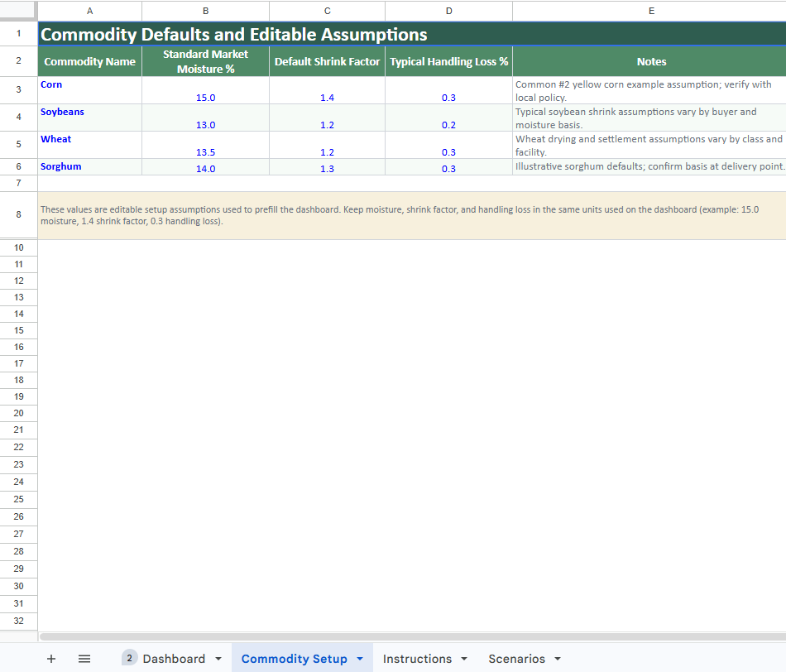Click the title cell Commodity Defaults and Editable Assumptions
Viewport: 786px width, 672px height.
(x=248, y=34)
